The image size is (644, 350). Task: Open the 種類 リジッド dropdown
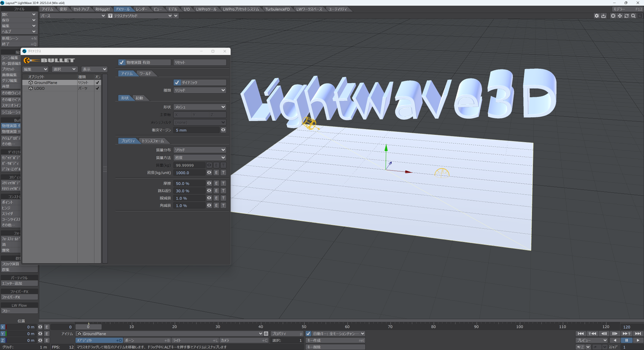pyautogui.click(x=200, y=90)
